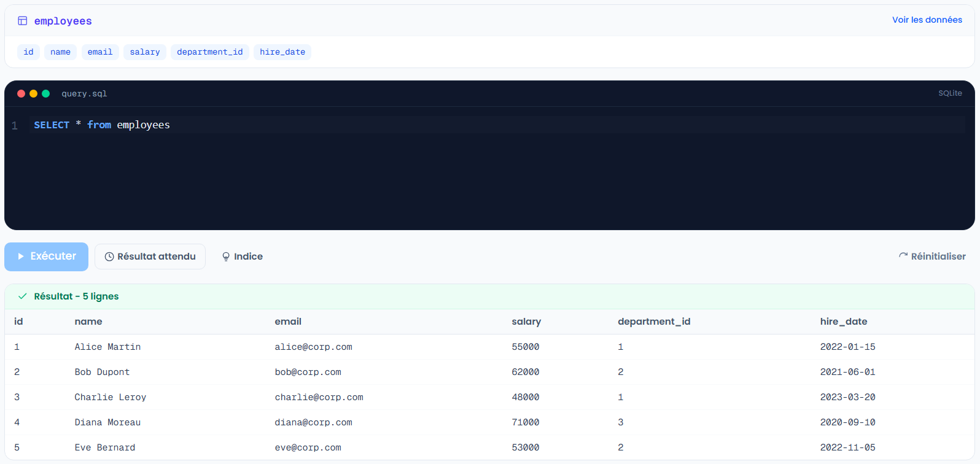This screenshot has height=464, width=980.
Task: Click the query.sql file name
Action: [x=84, y=94]
